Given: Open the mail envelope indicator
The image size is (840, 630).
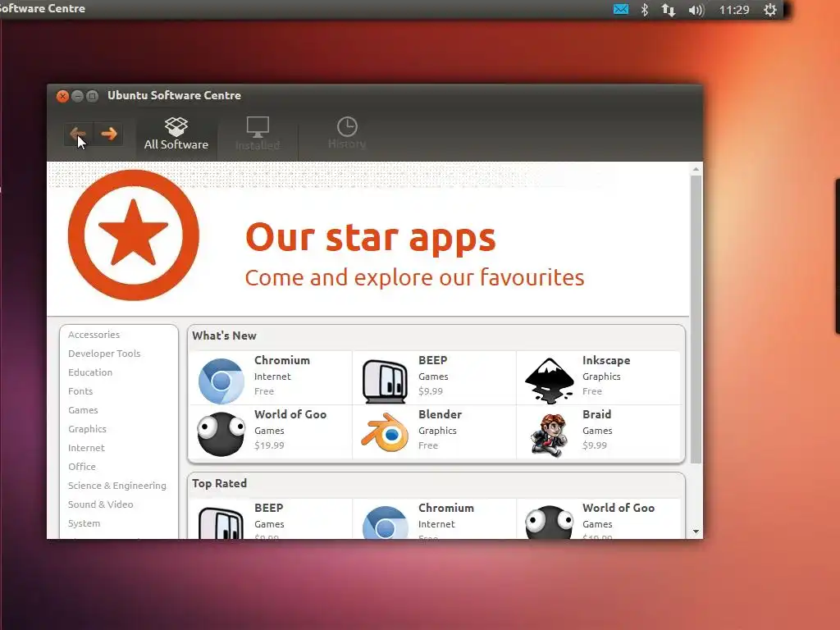Looking at the screenshot, I should (621, 10).
